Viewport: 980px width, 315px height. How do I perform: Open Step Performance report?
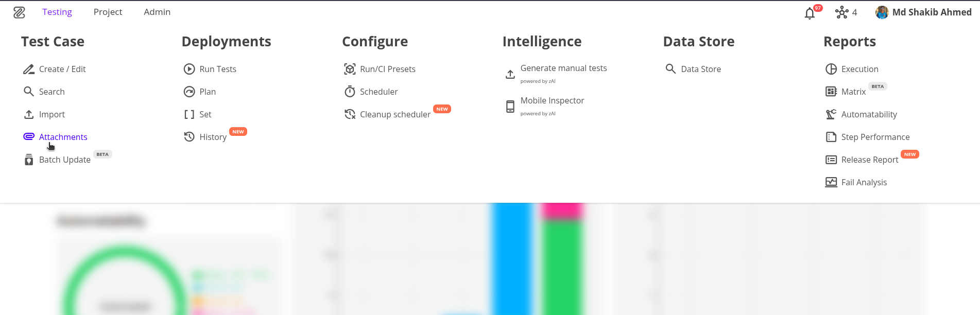[875, 137]
